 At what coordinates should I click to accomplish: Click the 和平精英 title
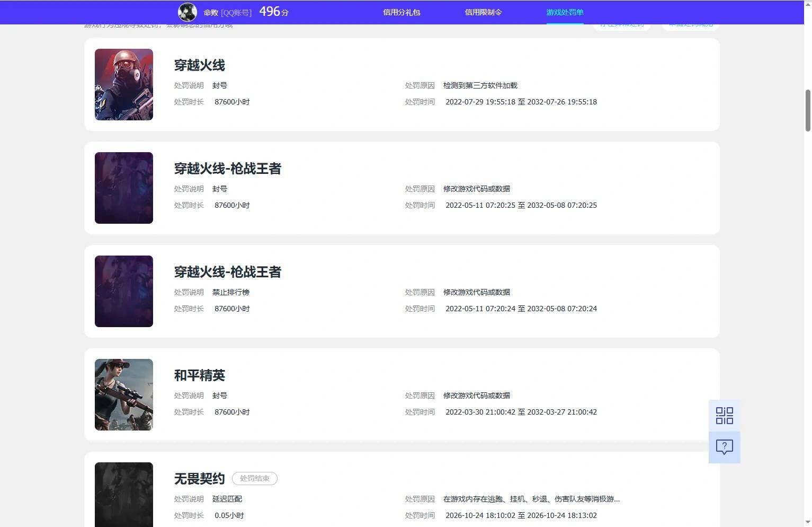point(200,375)
